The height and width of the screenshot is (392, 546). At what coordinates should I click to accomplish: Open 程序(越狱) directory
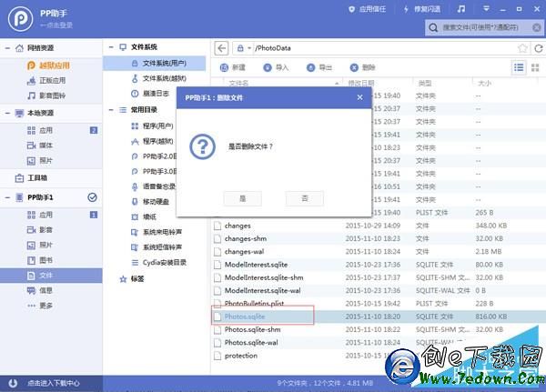[152, 141]
